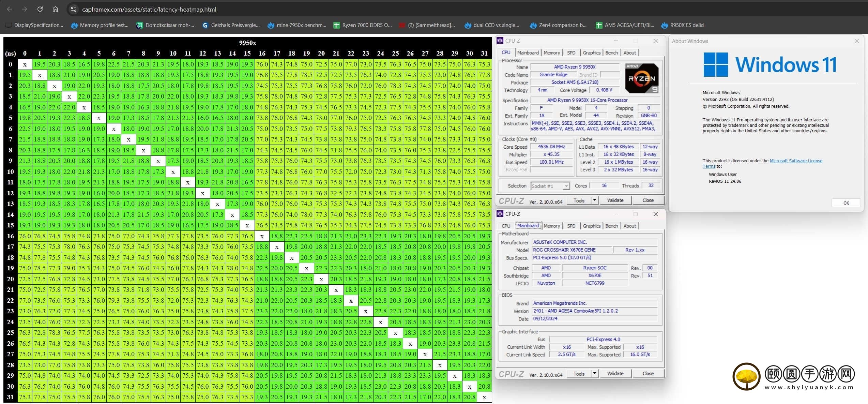This screenshot has height=404, width=868.
Task: Open site information icon in address bar
Action: point(74,9)
